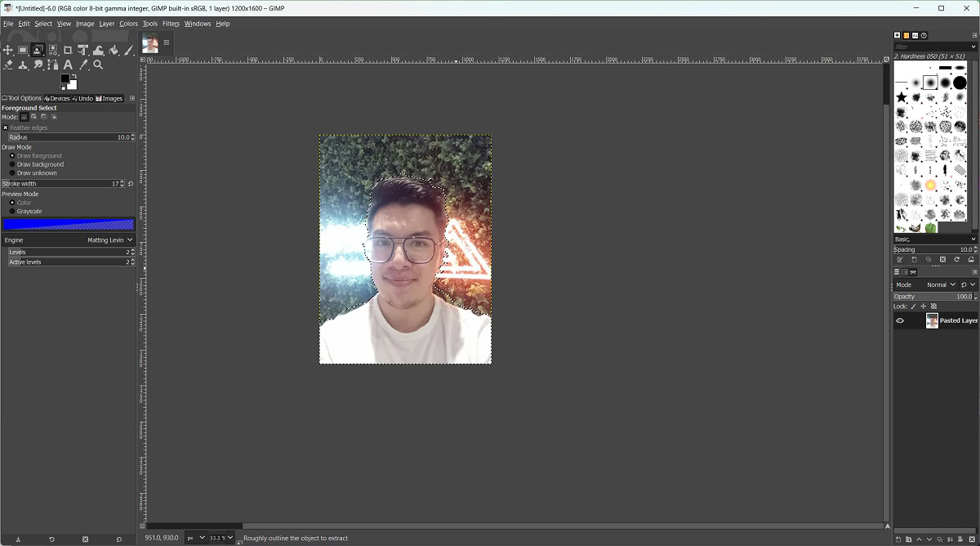
Task: Choose Grayscale preview mode
Action: click(12, 211)
